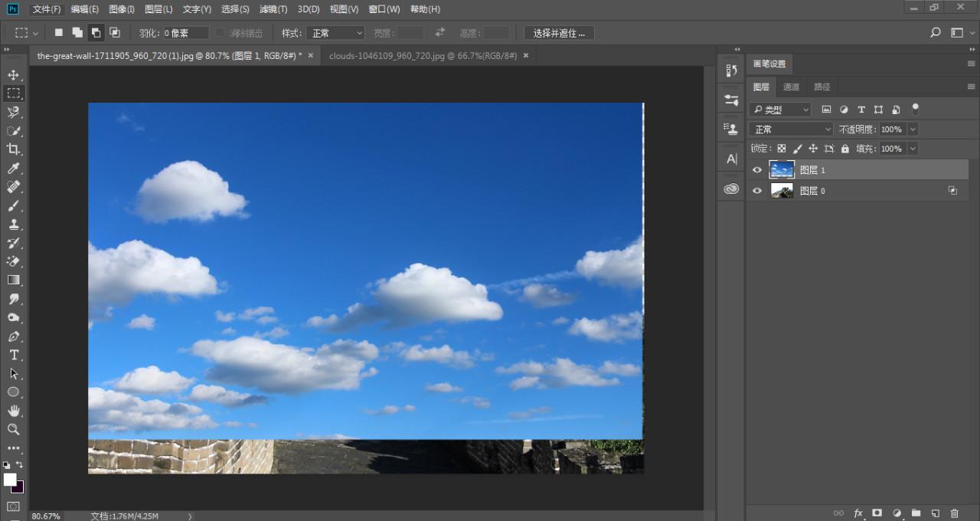Select the Lasso tool in toolbar
The height and width of the screenshot is (521, 980).
click(x=13, y=113)
